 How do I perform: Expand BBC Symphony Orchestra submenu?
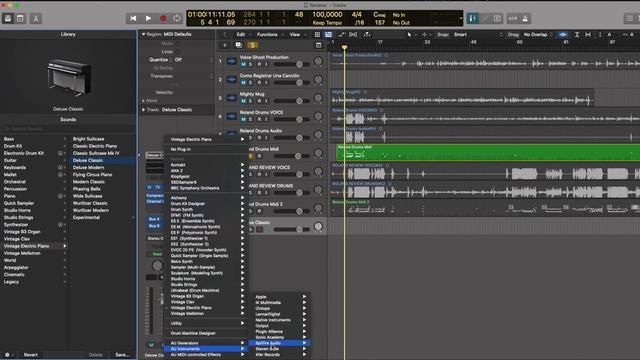pyautogui.click(x=206, y=188)
